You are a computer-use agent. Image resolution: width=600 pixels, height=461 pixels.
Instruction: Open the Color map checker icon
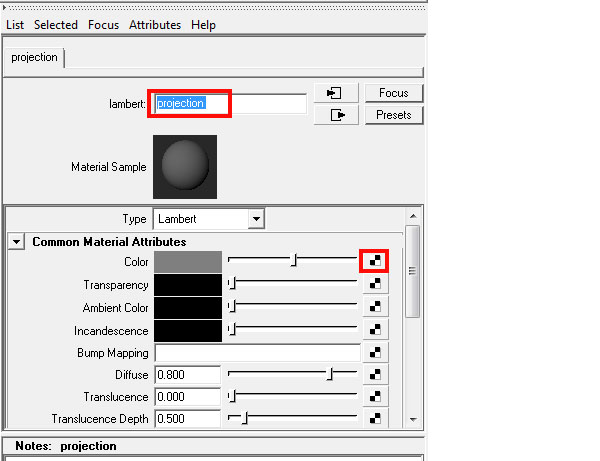[375, 261]
